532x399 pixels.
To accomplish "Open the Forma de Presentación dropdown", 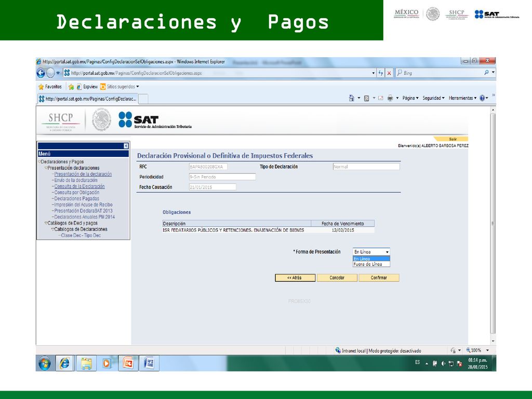I will [371, 252].
